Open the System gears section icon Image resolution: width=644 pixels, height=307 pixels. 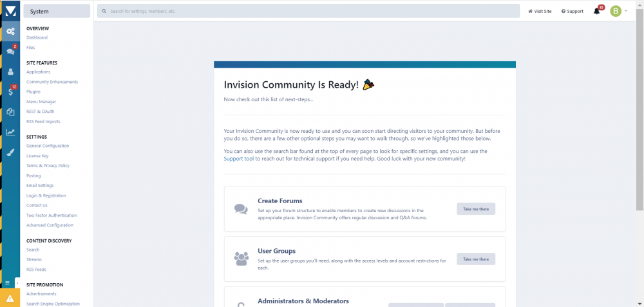tap(11, 31)
